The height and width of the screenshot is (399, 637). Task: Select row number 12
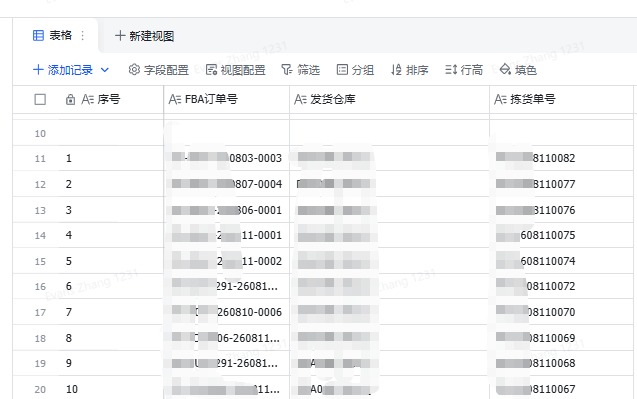(x=40, y=184)
